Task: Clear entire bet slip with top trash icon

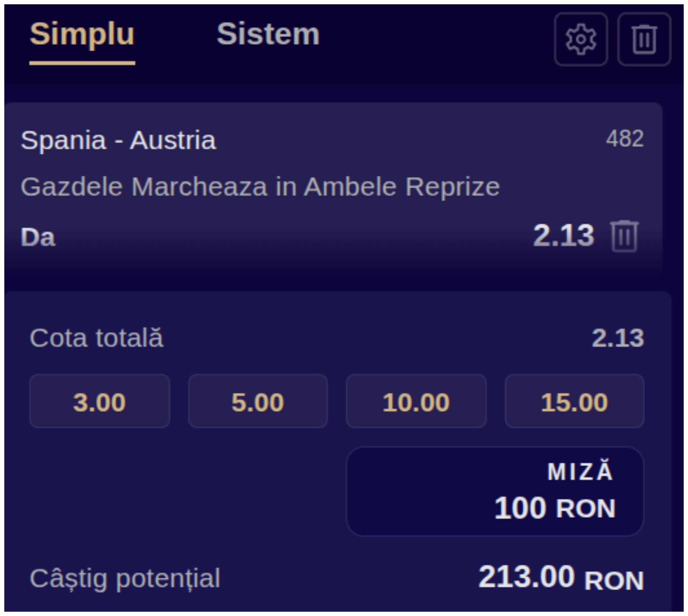Action: pos(644,39)
